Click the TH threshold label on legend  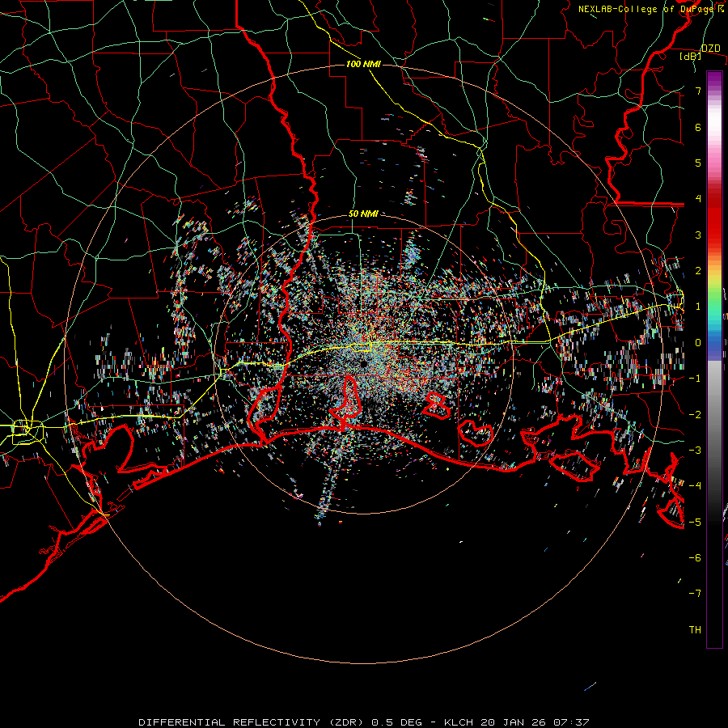click(695, 630)
